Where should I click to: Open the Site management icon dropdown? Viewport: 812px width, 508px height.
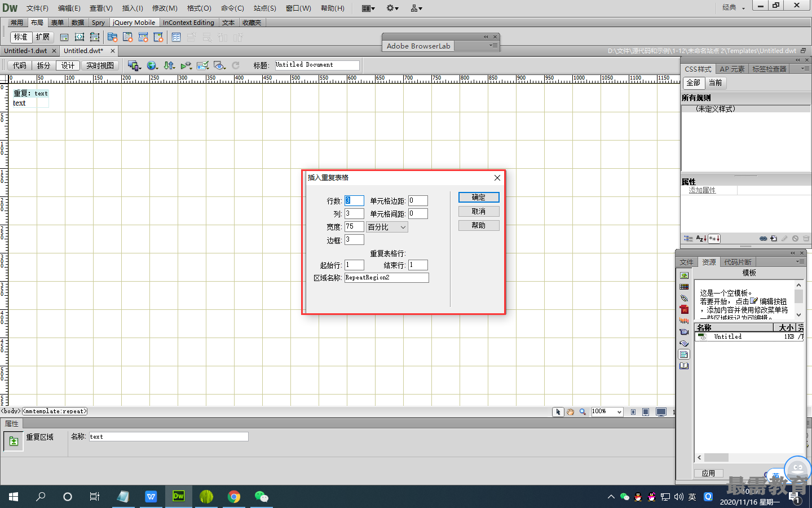[x=417, y=8]
